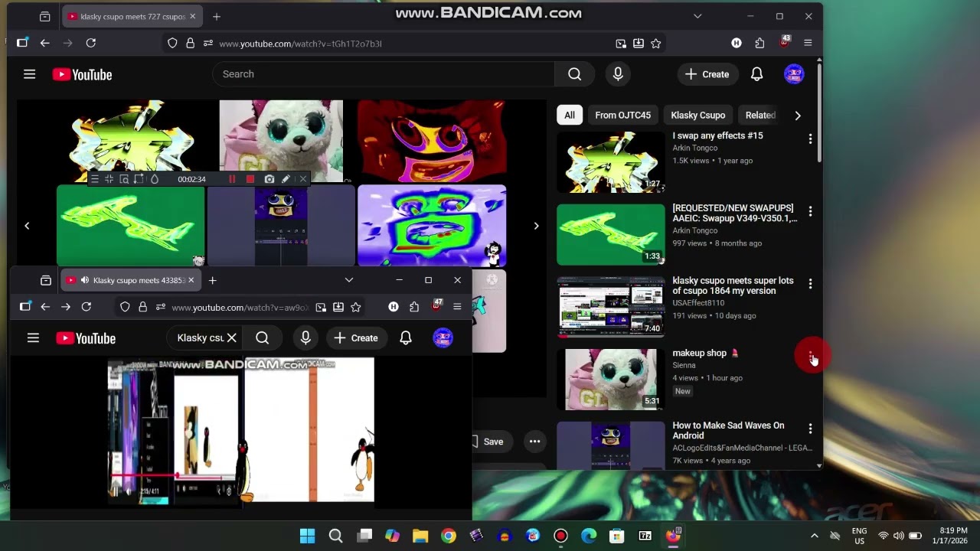This screenshot has width=980, height=551.
Task: Open extensions puzzle icon in back window
Action: [x=759, y=44]
